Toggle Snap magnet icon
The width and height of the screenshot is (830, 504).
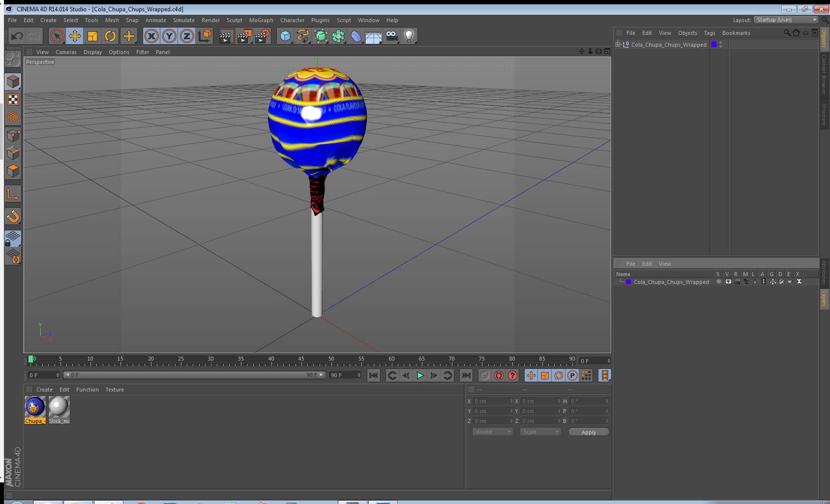pos(13,216)
